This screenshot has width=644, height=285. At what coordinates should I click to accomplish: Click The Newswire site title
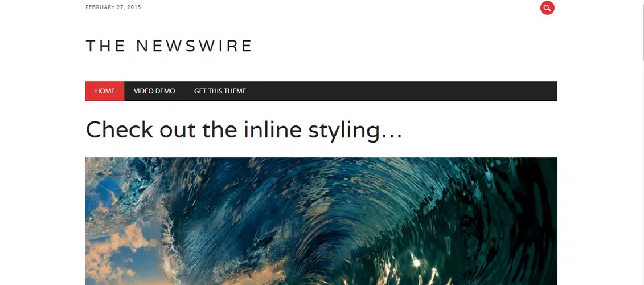(169, 46)
